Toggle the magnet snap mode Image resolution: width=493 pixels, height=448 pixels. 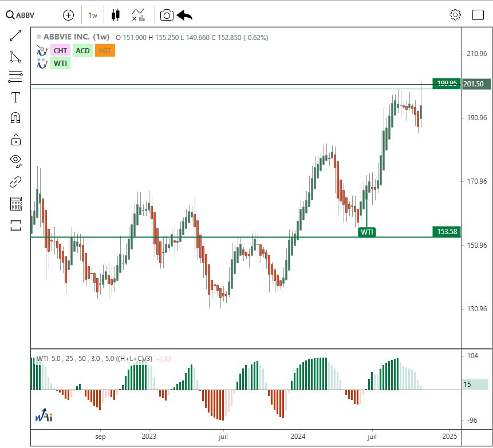pyautogui.click(x=15, y=118)
